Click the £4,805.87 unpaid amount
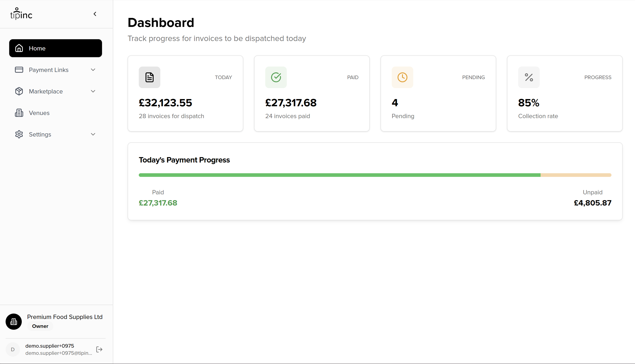635x364 pixels. pyautogui.click(x=592, y=203)
